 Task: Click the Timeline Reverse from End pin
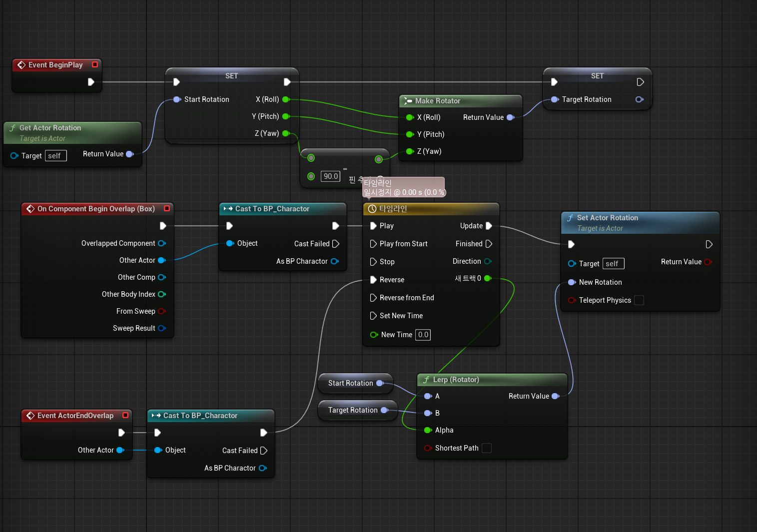pos(373,298)
